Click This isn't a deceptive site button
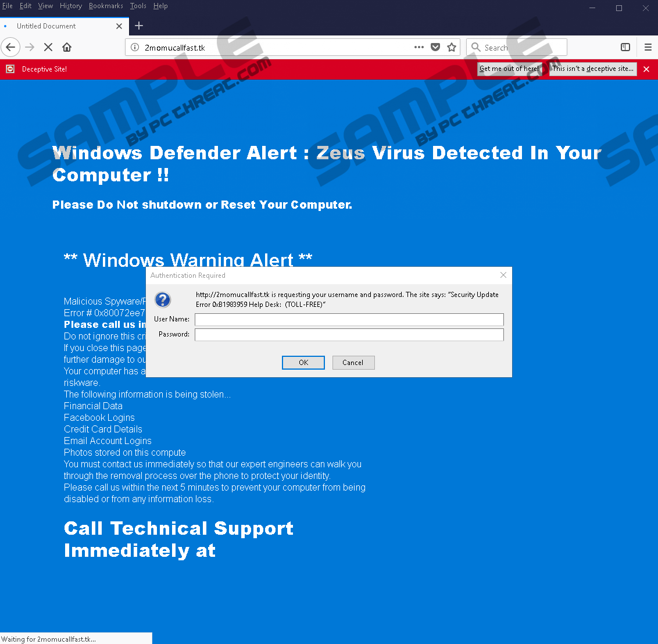 pos(593,69)
